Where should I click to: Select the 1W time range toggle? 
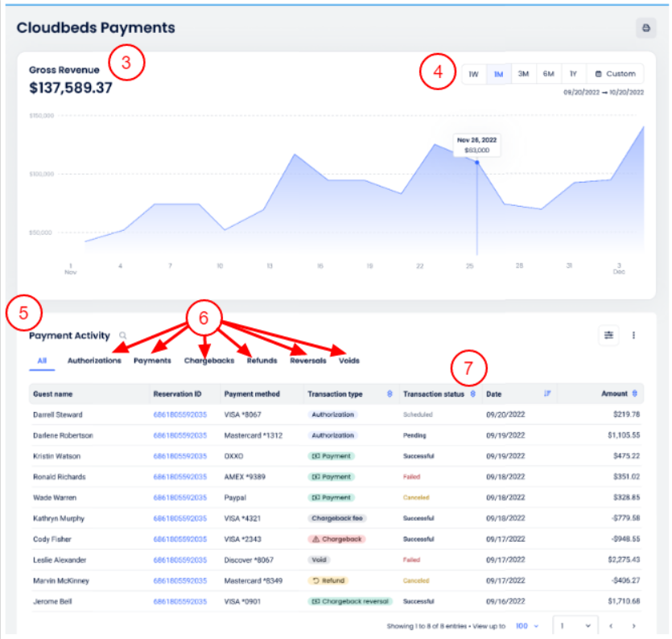click(x=473, y=73)
